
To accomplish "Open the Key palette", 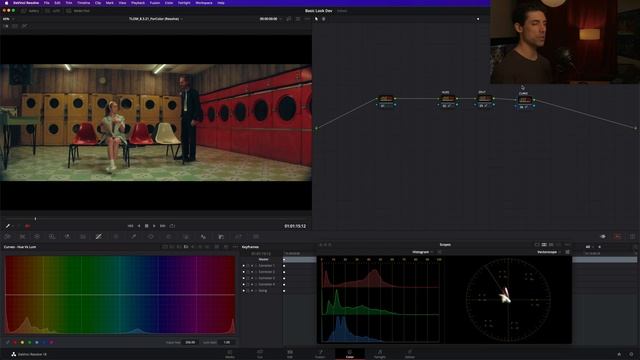I will point(221,236).
